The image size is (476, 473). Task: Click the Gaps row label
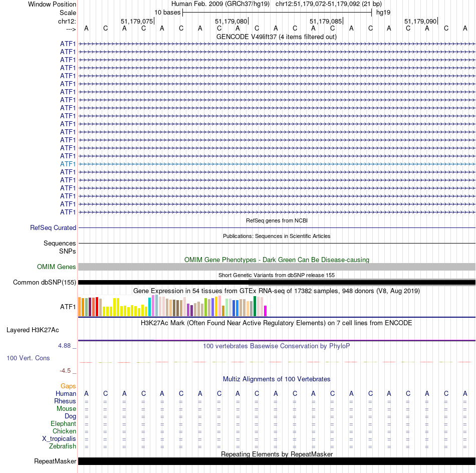pyautogui.click(x=68, y=386)
